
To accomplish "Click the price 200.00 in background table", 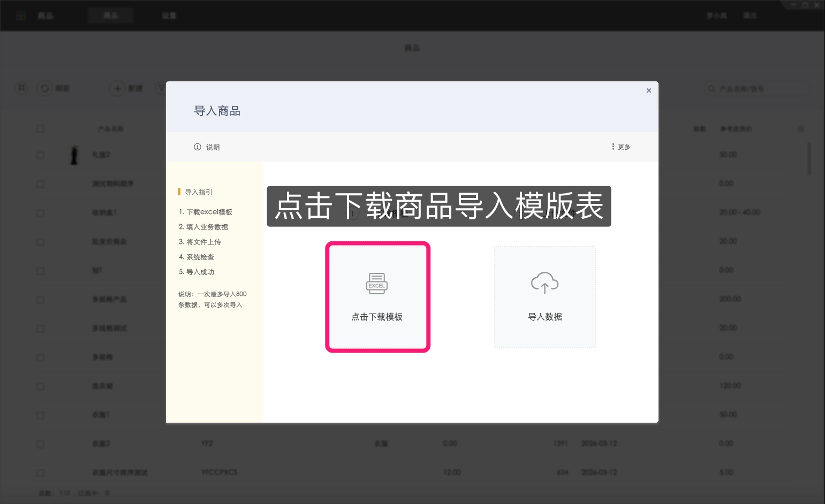I will tap(730, 299).
